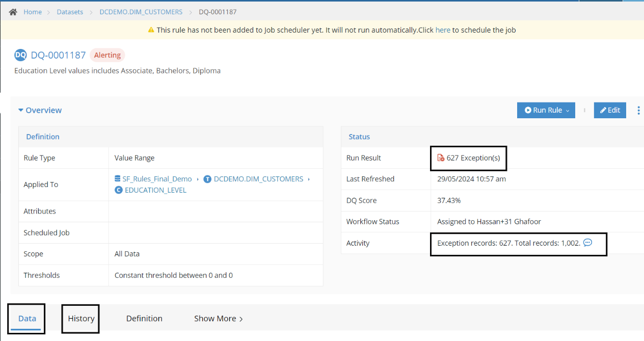Select the Data tab
The height and width of the screenshot is (341, 644).
click(26, 318)
